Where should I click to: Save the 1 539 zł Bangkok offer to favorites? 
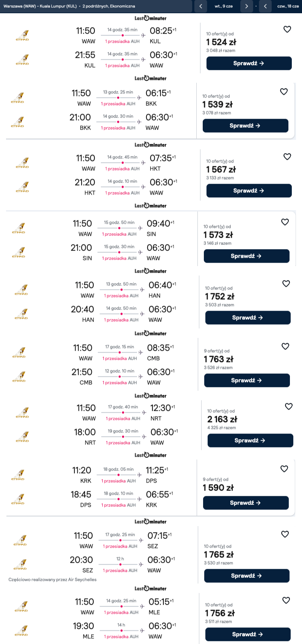[x=284, y=92]
